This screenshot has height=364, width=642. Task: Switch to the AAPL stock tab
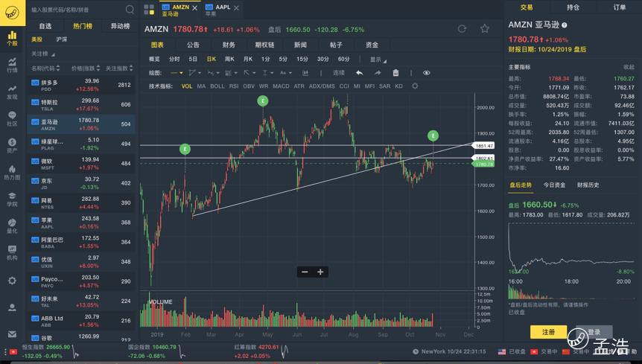coord(222,10)
